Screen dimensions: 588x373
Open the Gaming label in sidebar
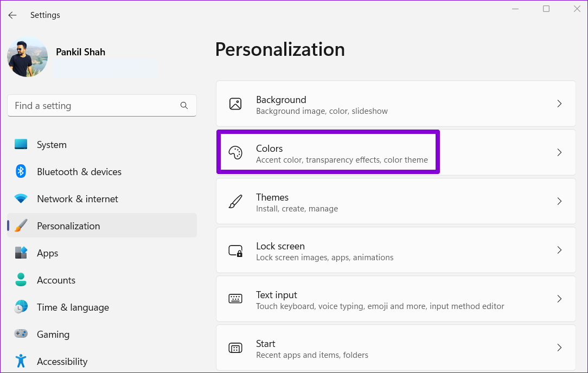click(53, 335)
